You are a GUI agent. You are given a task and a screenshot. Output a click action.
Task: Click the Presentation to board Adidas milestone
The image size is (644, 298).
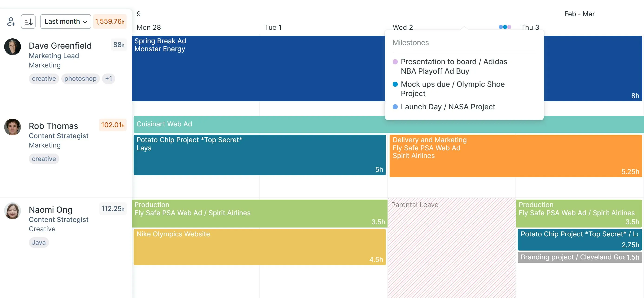pos(454,66)
